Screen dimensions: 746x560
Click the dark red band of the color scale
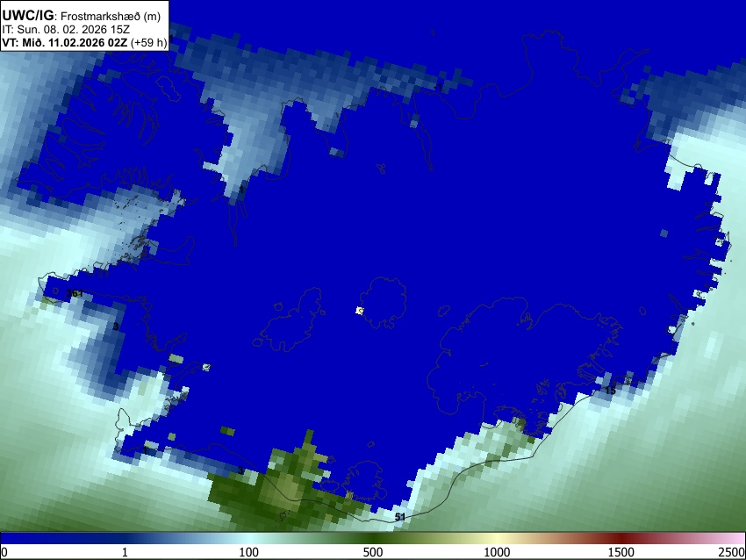pyautogui.click(x=620, y=539)
